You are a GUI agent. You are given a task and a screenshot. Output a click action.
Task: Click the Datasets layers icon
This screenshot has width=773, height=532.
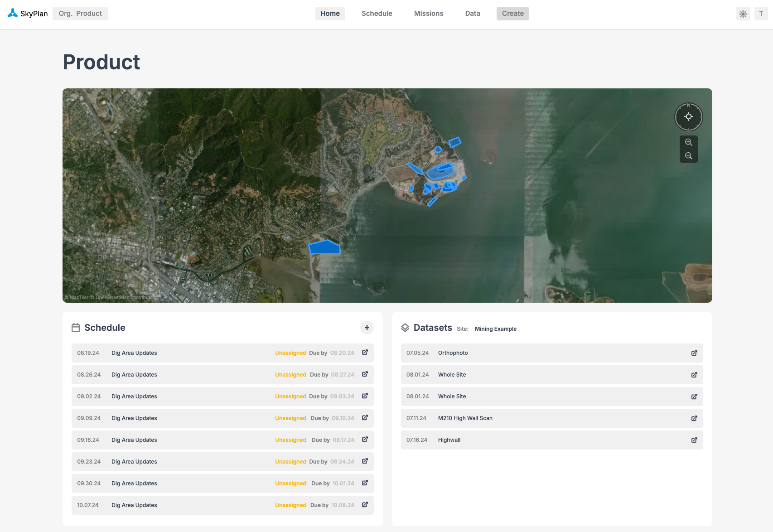point(405,328)
